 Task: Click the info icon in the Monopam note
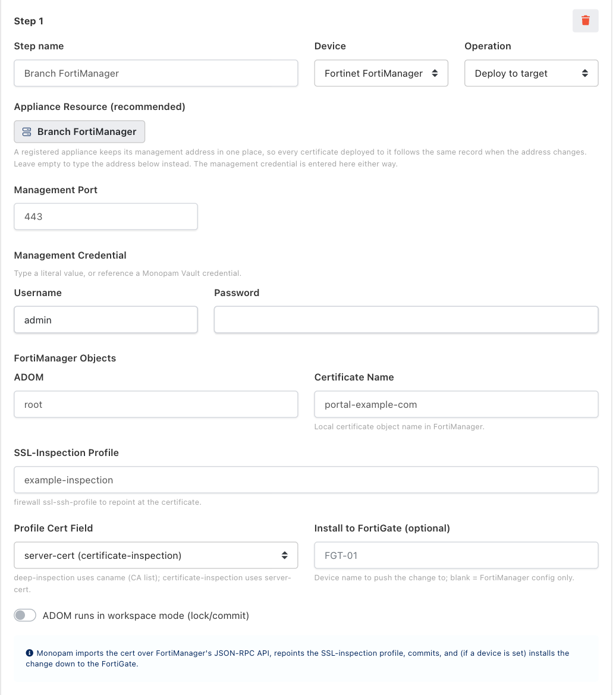click(29, 653)
